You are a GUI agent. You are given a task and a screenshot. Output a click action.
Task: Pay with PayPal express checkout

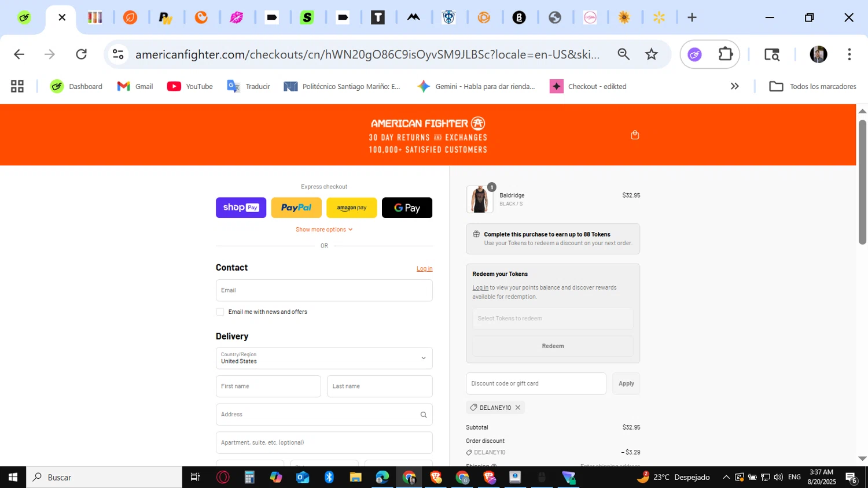point(296,208)
